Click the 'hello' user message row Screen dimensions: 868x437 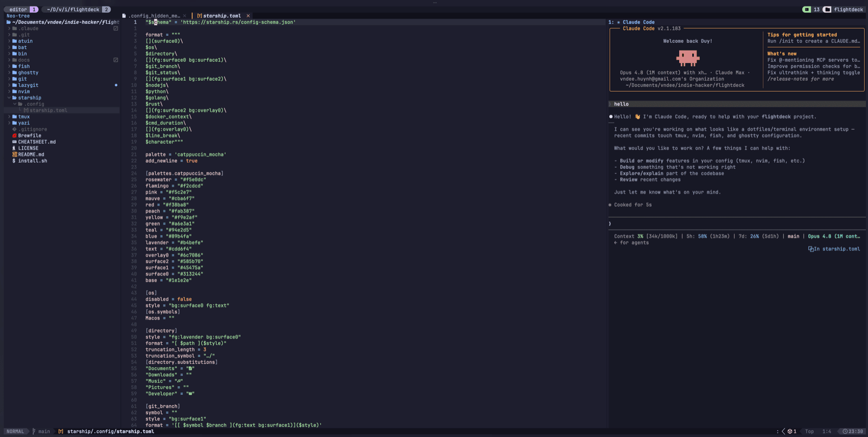pos(737,104)
